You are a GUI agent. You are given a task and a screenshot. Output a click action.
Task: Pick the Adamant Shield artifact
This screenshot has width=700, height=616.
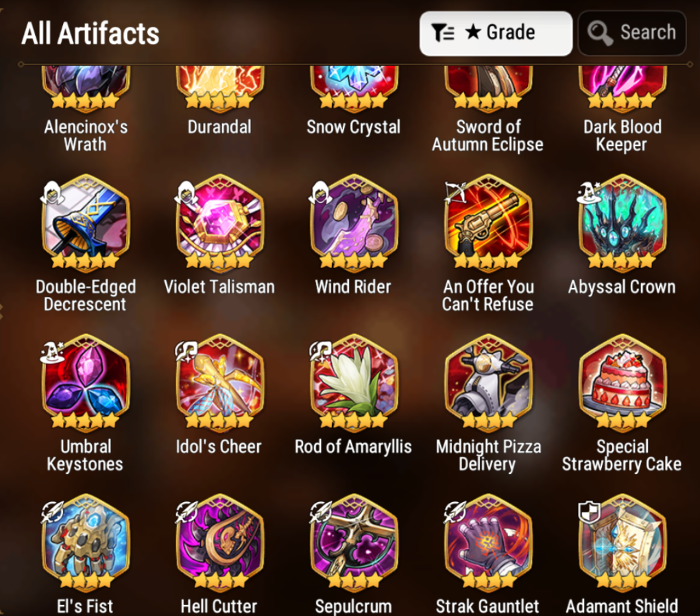click(623, 543)
